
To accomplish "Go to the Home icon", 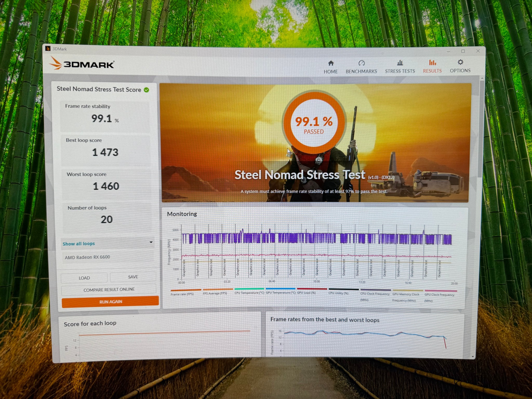I will 331,63.
